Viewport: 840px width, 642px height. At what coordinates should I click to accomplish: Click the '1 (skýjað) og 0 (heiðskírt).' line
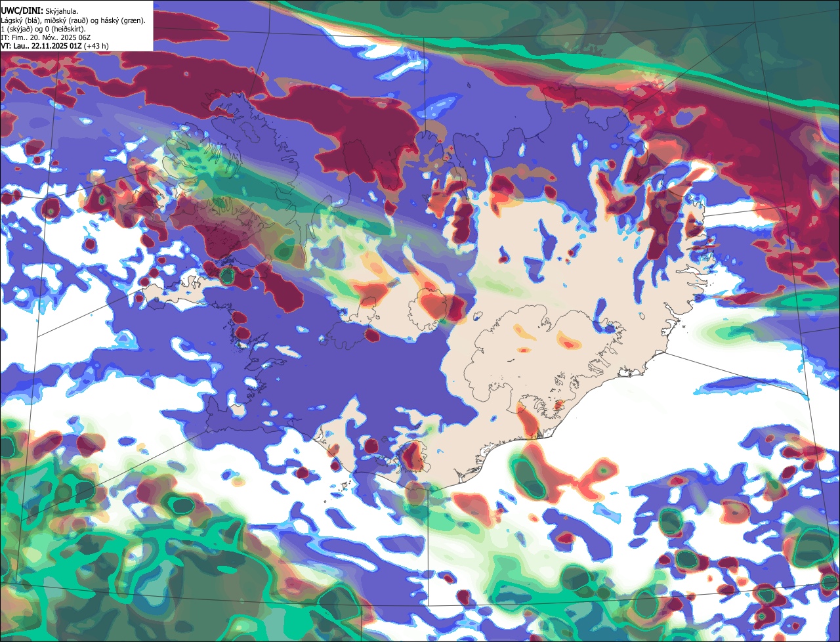click(43, 29)
